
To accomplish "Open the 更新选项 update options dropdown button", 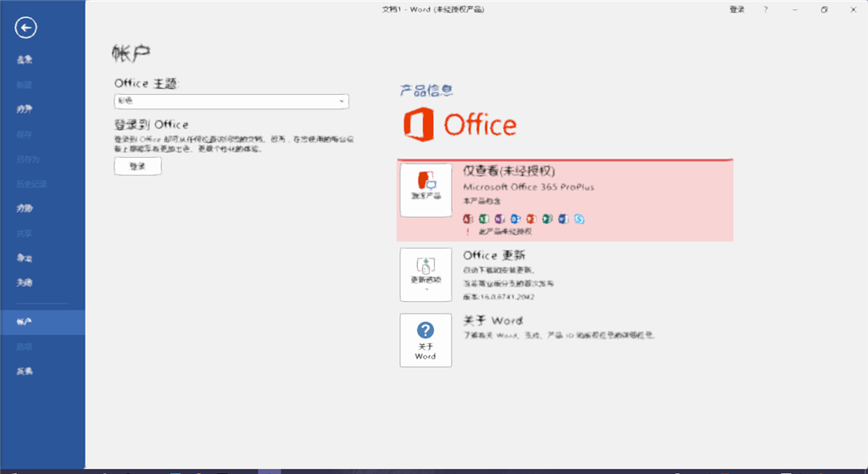I will pyautogui.click(x=426, y=275).
